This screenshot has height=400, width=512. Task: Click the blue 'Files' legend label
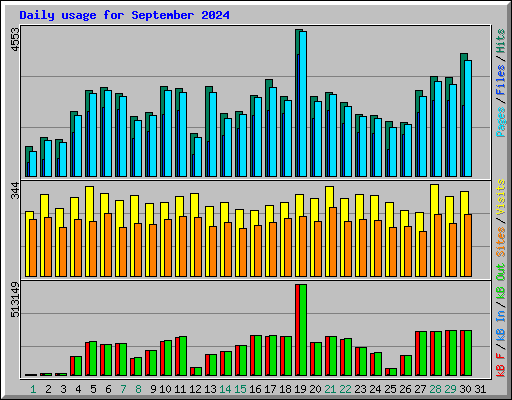pyautogui.click(x=501, y=80)
